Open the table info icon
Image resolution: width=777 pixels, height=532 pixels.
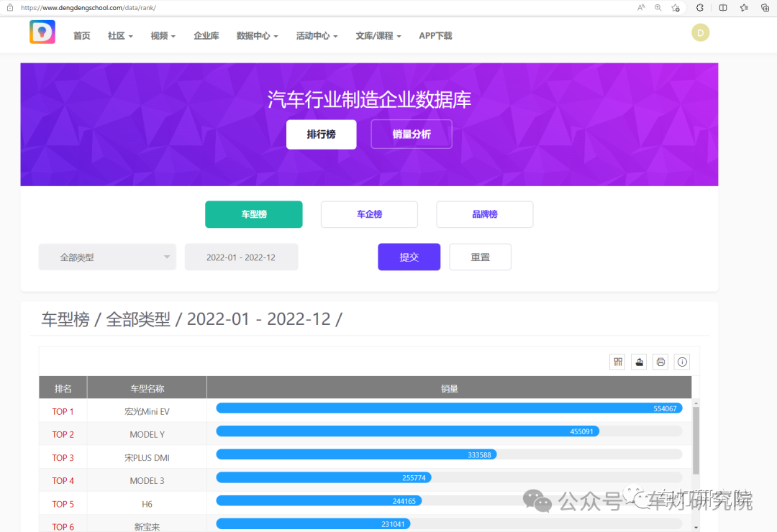(x=682, y=362)
